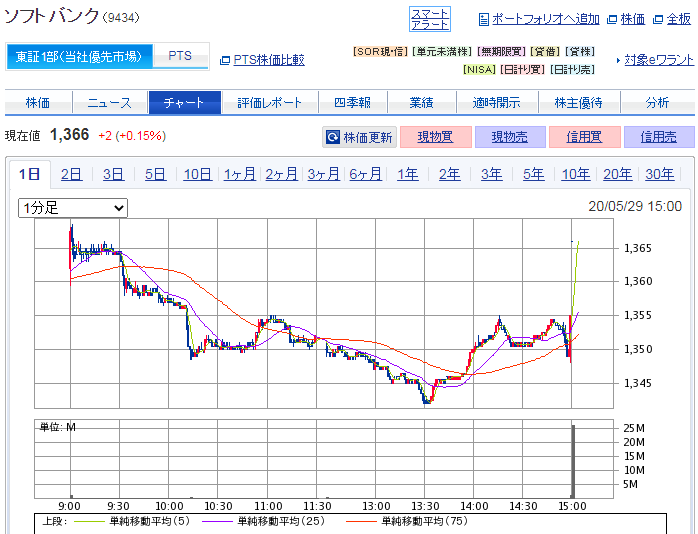
Task: Click the current price value 1,366
Action: (x=69, y=135)
